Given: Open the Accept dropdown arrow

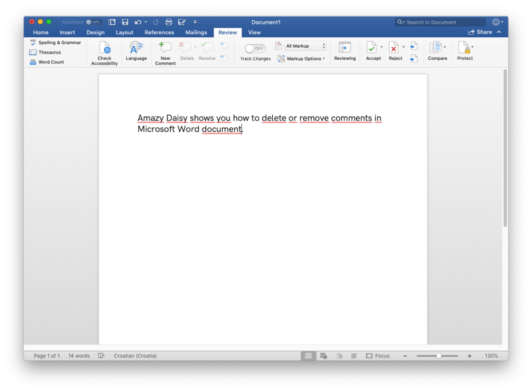Looking at the screenshot, I should (381, 47).
